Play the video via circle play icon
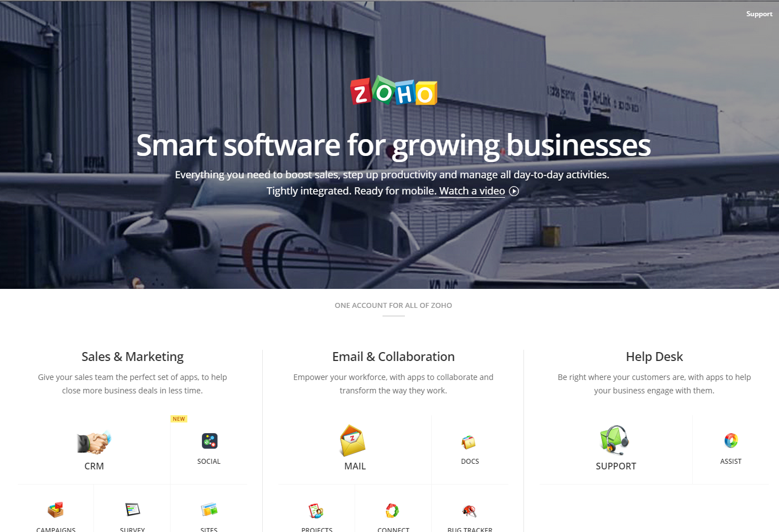 pyautogui.click(x=514, y=191)
